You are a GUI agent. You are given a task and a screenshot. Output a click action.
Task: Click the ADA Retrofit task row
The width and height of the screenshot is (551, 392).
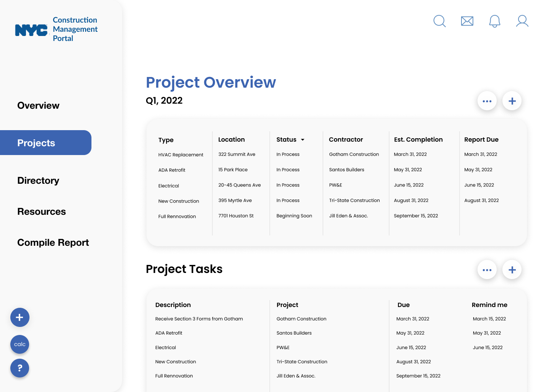(169, 333)
